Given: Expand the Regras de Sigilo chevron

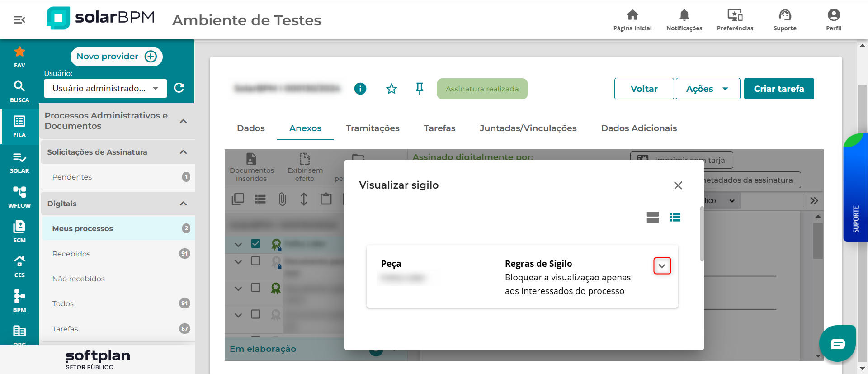Looking at the screenshot, I should coord(662,266).
